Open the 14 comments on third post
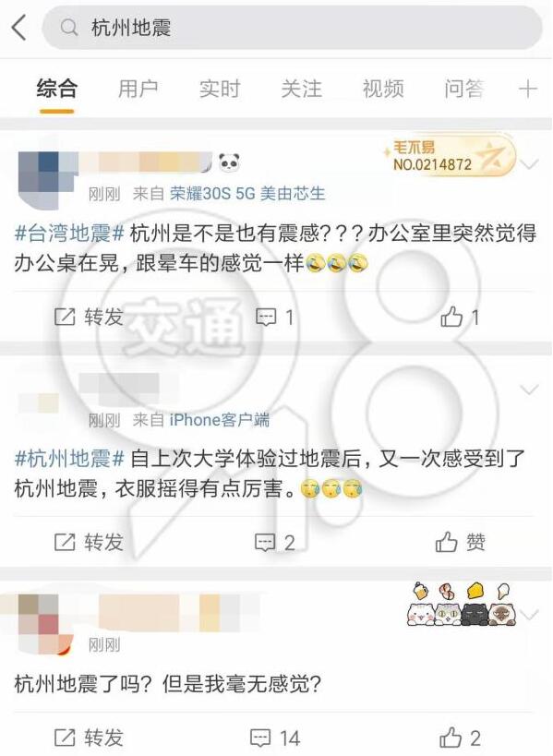This screenshot has width=553, height=756. tap(275, 738)
